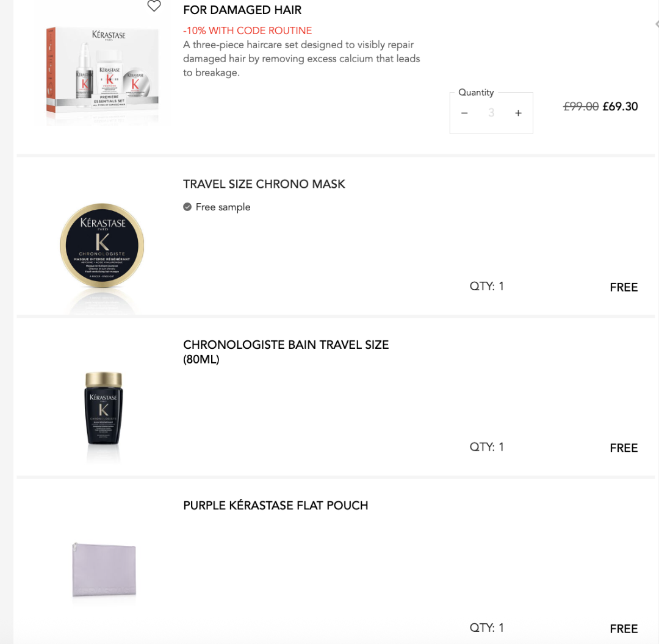The height and width of the screenshot is (644, 659).
Task: Click the FREE label for Chrono Mask
Action: 624,287
